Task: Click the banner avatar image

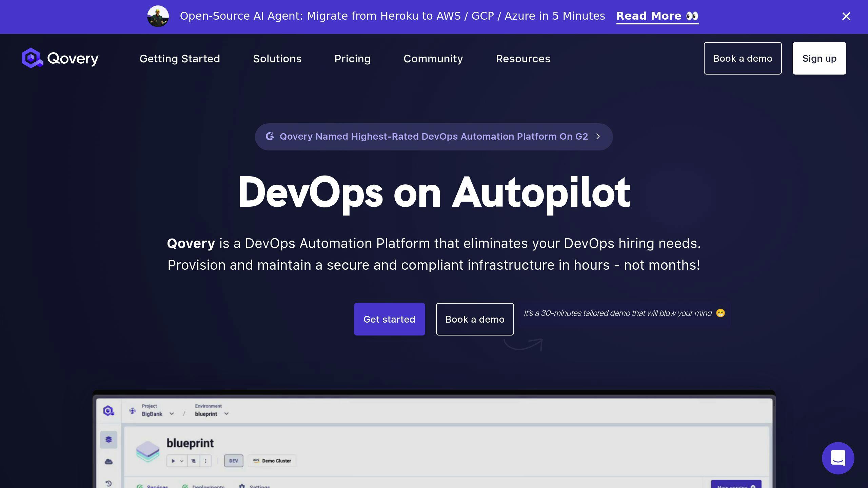Action: (x=158, y=16)
